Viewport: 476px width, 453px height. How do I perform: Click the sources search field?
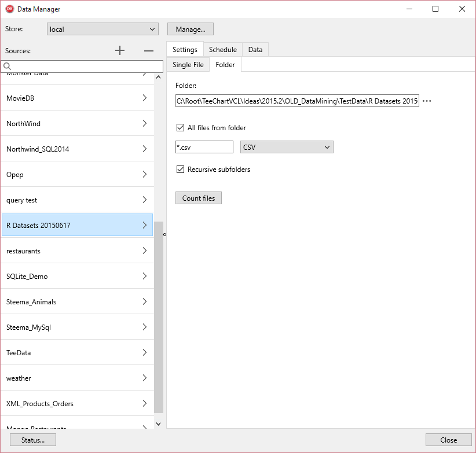click(82, 66)
